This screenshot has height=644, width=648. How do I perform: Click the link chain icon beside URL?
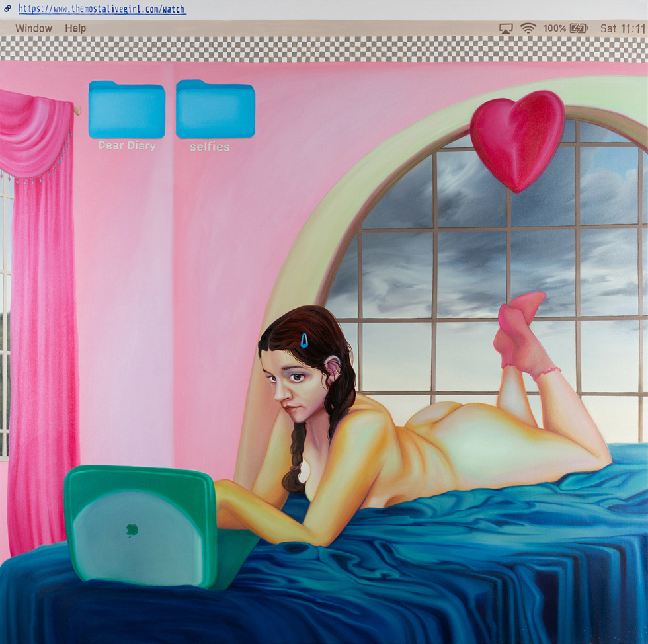[7, 9]
